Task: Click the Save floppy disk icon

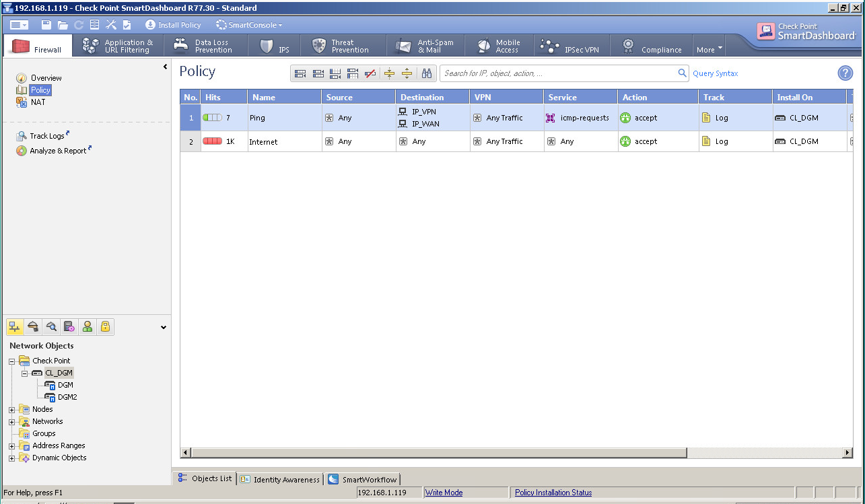Action: point(46,25)
